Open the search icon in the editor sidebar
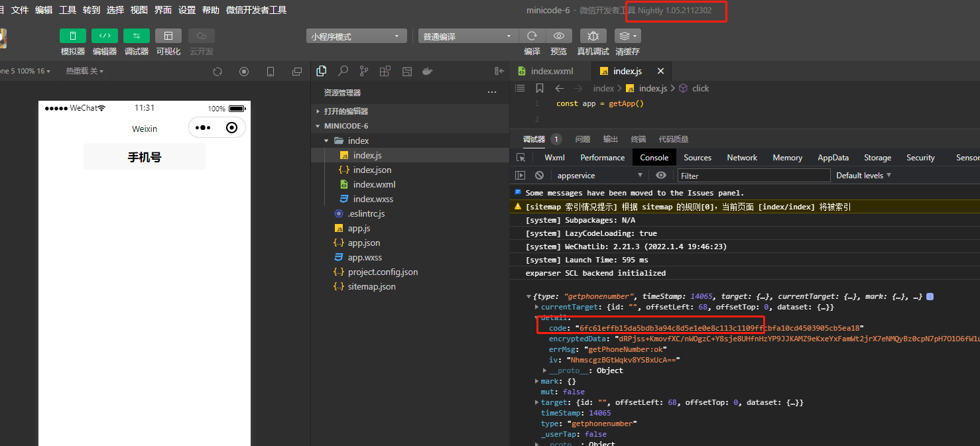The width and height of the screenshot is (980, 446). [343, 71]
